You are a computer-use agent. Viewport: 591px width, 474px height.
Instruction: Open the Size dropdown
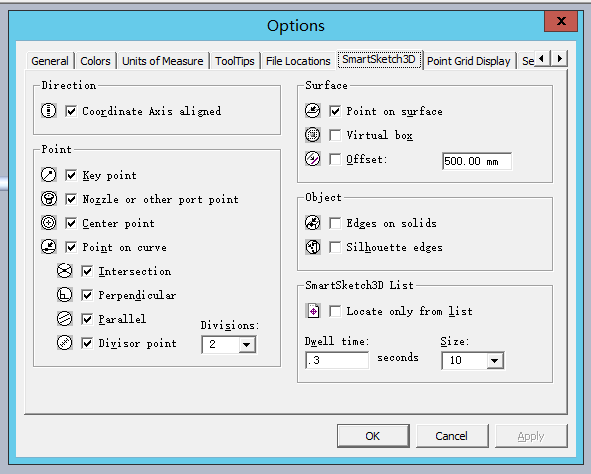coord(495,361)
